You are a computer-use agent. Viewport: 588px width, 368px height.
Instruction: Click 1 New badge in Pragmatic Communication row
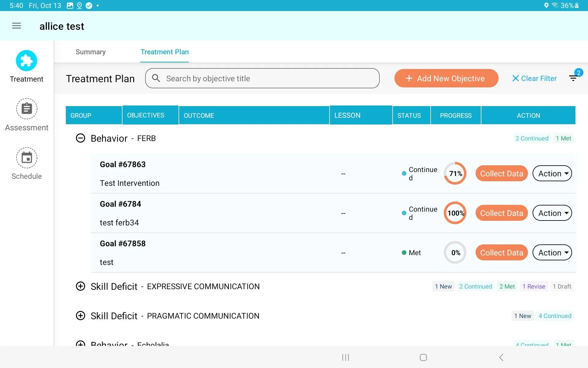coord(522,316)
